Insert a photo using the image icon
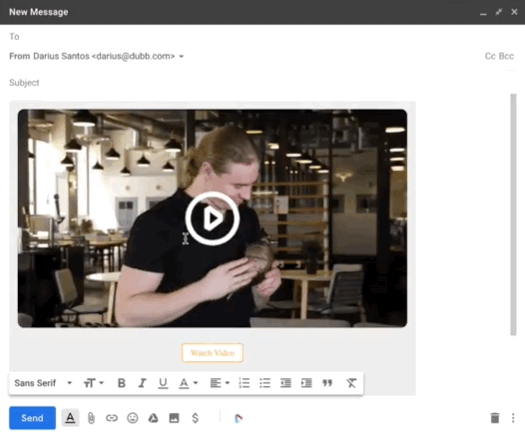Viewport: 525px width, 436px height. (174, 418)
